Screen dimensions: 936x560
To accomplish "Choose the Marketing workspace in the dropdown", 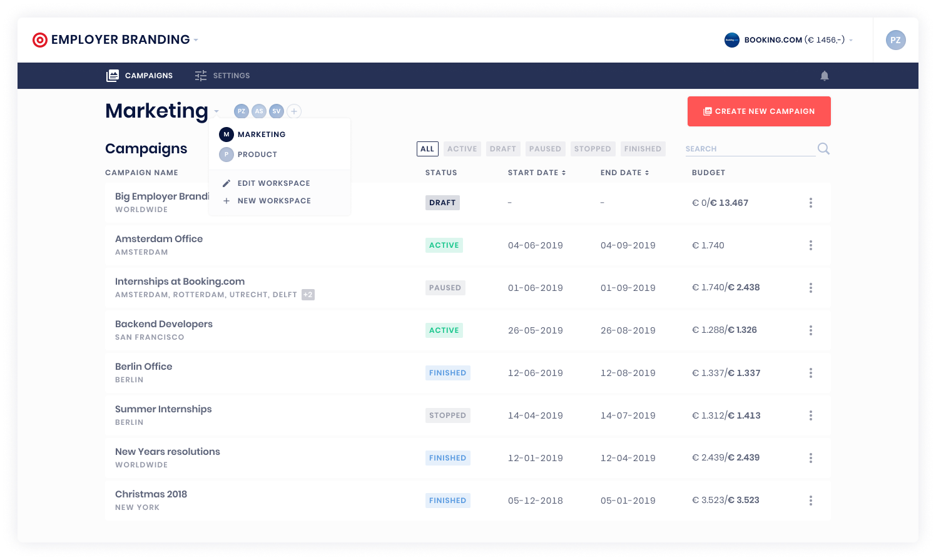I will point(280,135).
